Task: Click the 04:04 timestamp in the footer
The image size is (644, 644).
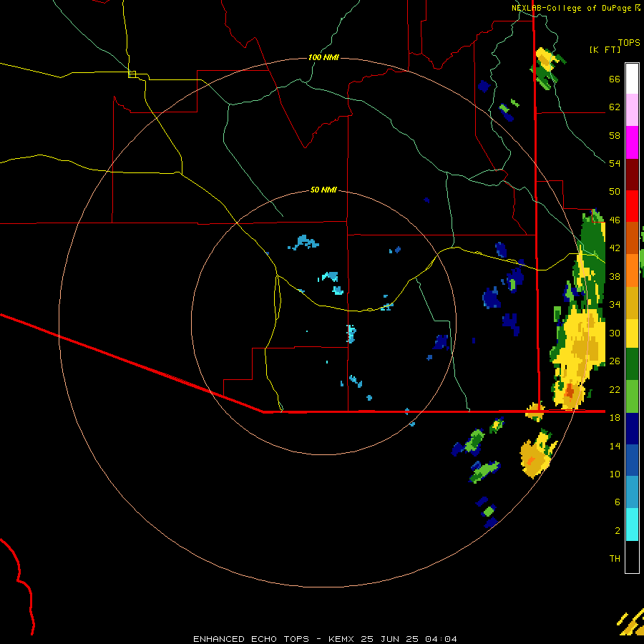Action: 441,639
